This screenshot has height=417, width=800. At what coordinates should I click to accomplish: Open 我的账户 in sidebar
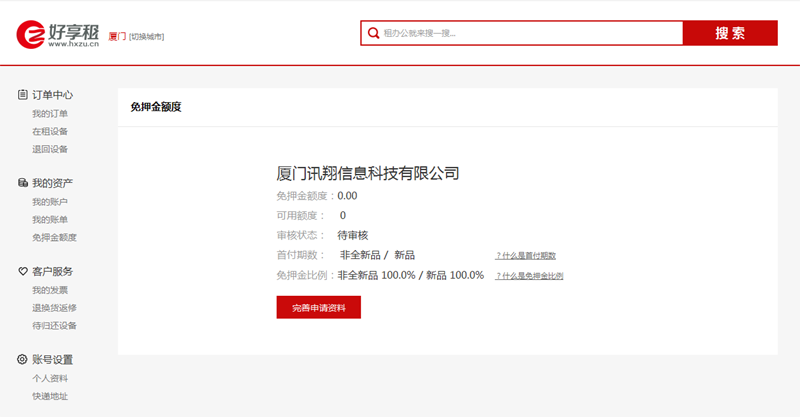click(50, 202)
